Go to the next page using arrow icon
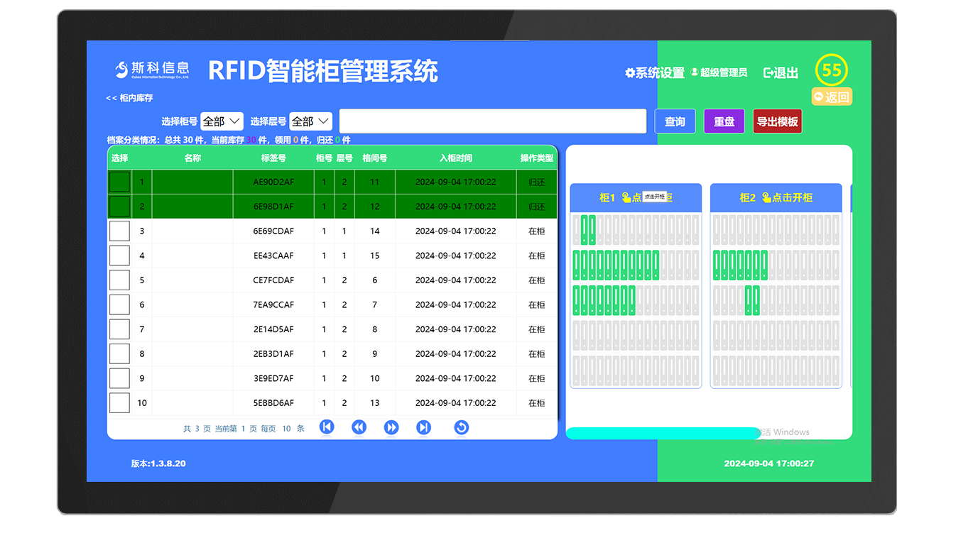 391,427
